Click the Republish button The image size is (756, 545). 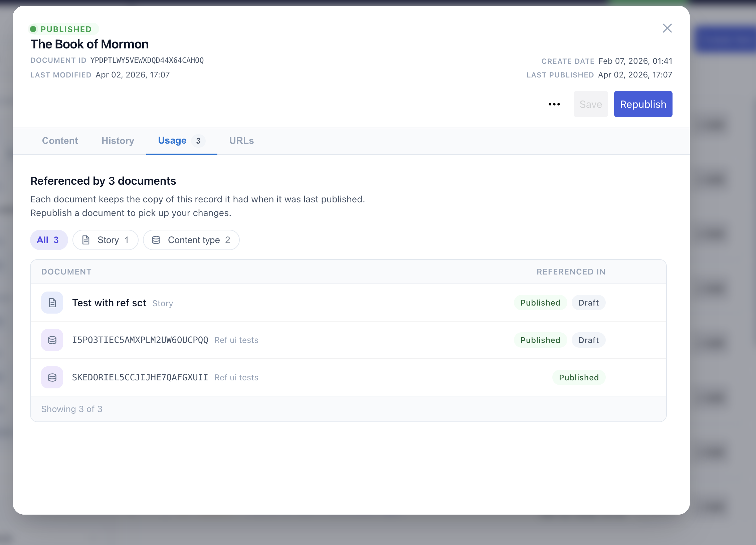coord(643,104)
